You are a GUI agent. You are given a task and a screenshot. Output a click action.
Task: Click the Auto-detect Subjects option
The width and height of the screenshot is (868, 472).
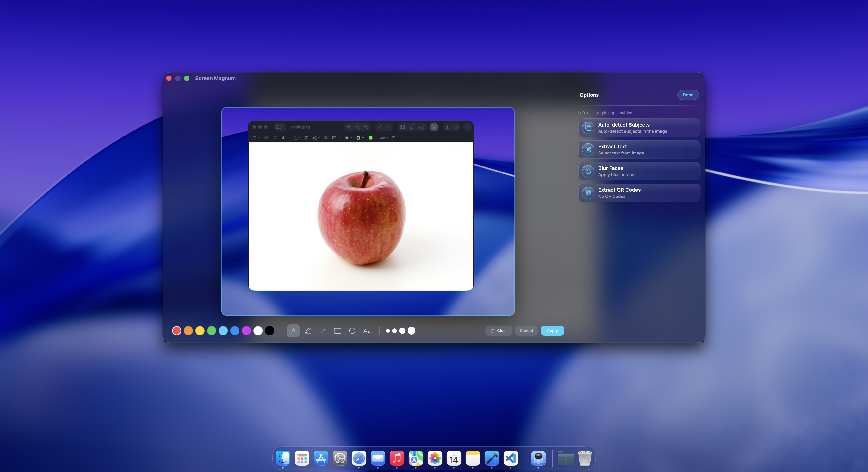point(639,128)
